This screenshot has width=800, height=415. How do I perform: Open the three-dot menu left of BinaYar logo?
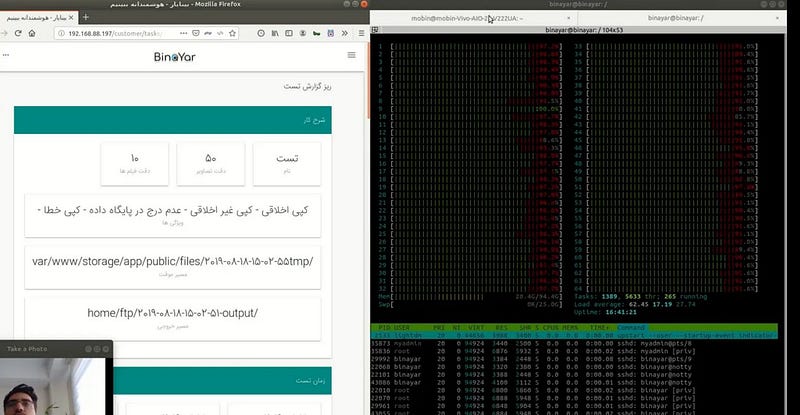(6, 55)
